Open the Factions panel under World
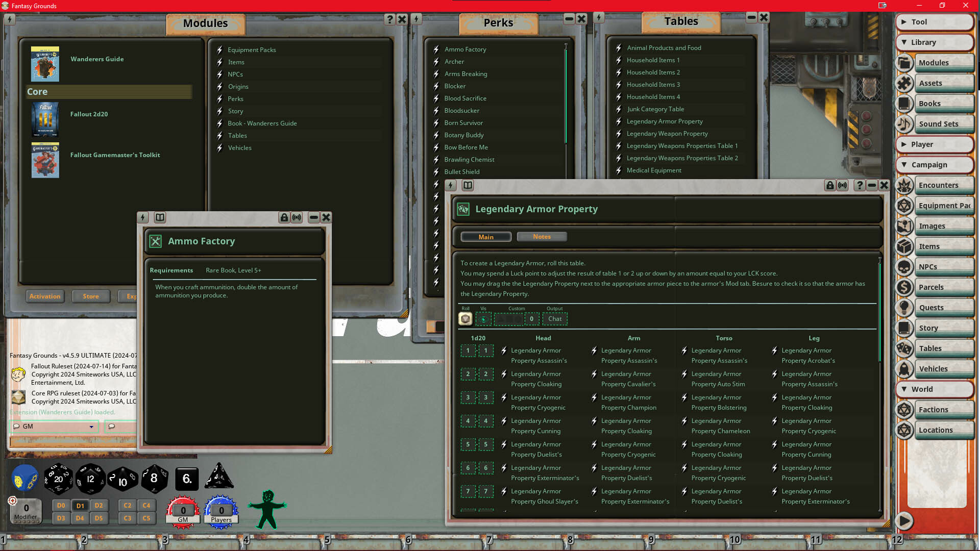The width and height of the screenshot is (980, 551). [x=945, y=409]
